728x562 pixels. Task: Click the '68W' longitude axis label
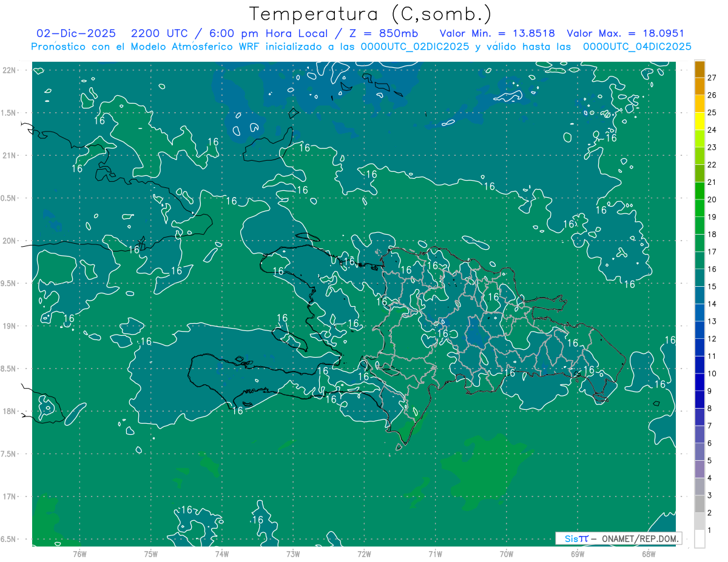point(649,554)
